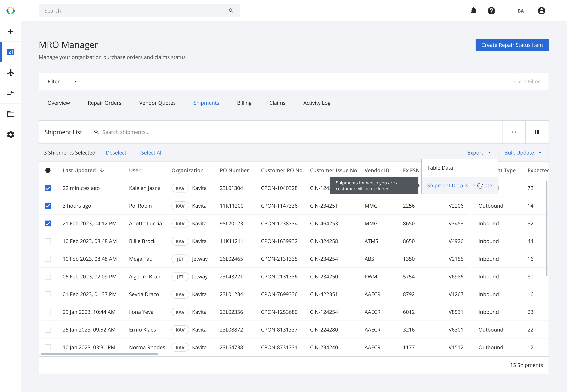The height and width of the screenshot is (392, 567).
Task: Open the BA organization selector
Action: click(526, 11)
